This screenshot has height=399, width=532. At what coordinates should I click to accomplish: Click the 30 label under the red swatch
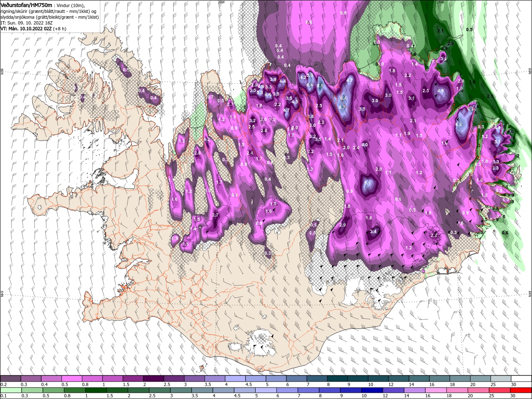pyautogui.click(x=518, y=396)
